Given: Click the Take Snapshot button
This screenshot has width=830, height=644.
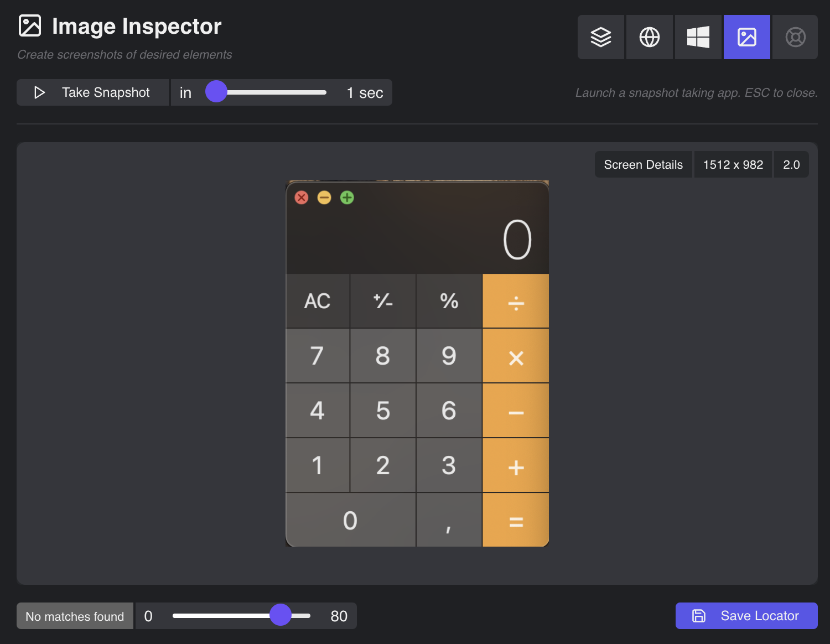Looking at the screenshot, I should point(92,92).
